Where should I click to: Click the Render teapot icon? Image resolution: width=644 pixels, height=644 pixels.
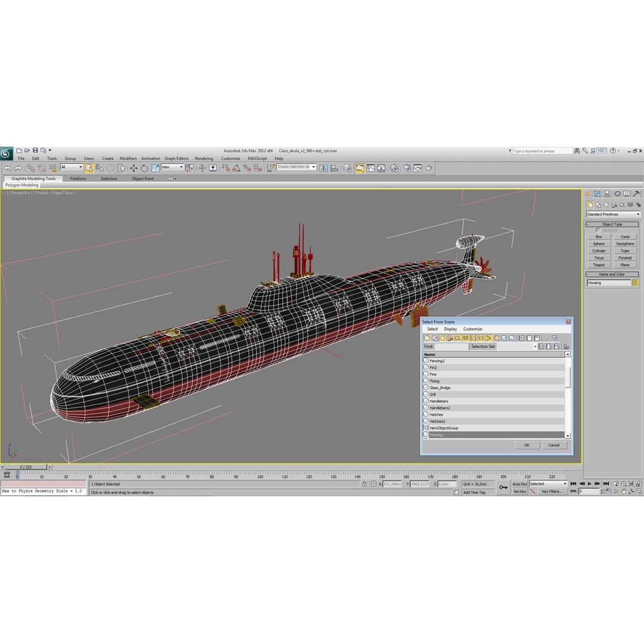(428, 168)
